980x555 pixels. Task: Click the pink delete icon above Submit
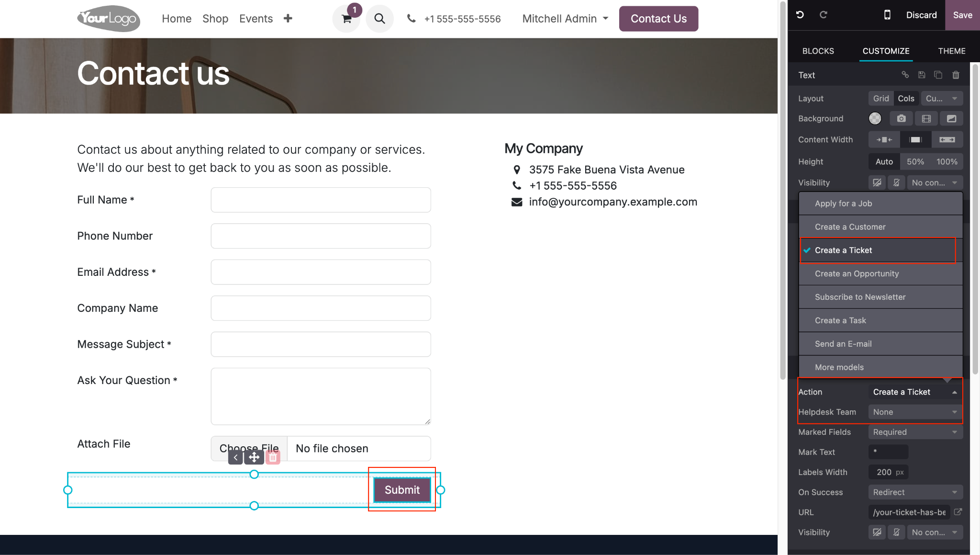click(273, 457)
